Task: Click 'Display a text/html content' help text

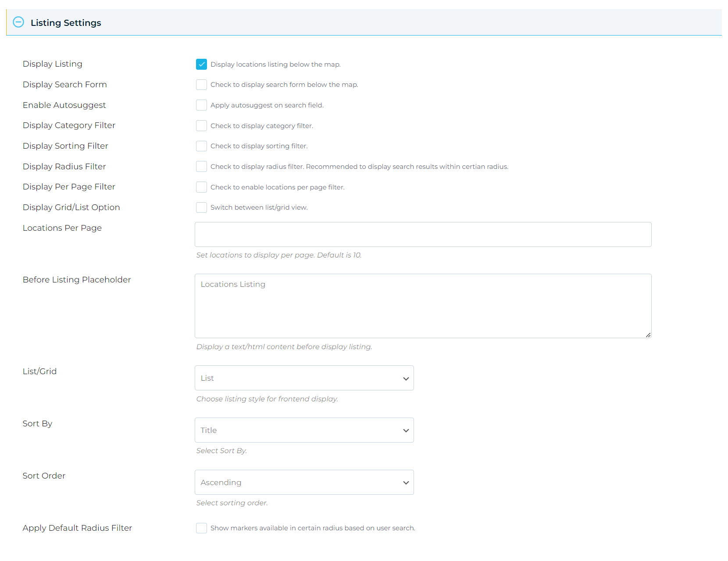Action: 284,347
